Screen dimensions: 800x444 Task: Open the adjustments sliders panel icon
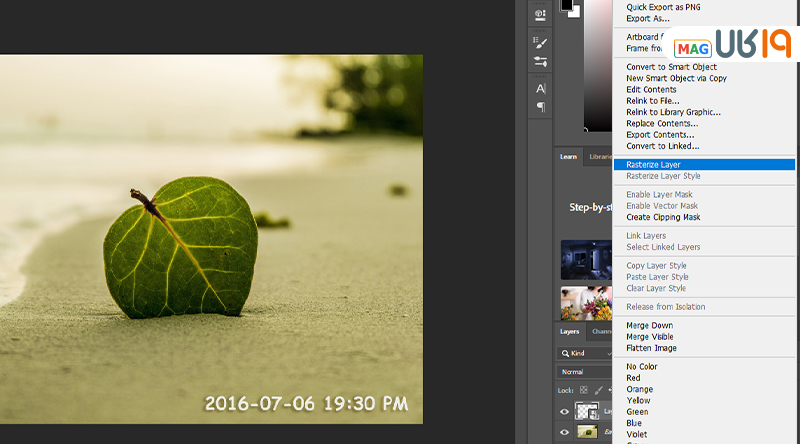tap(541, 62)
